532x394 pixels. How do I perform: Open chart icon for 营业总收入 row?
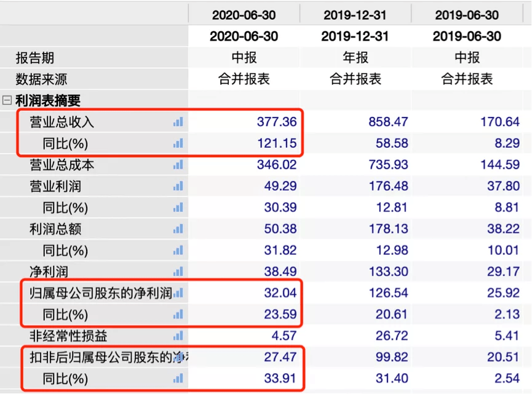(178, 122)
